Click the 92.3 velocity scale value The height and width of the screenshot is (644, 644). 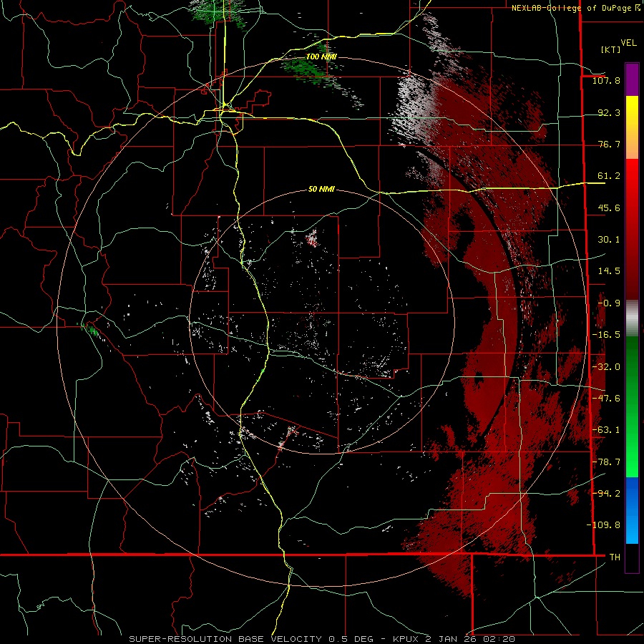point(609,112)
